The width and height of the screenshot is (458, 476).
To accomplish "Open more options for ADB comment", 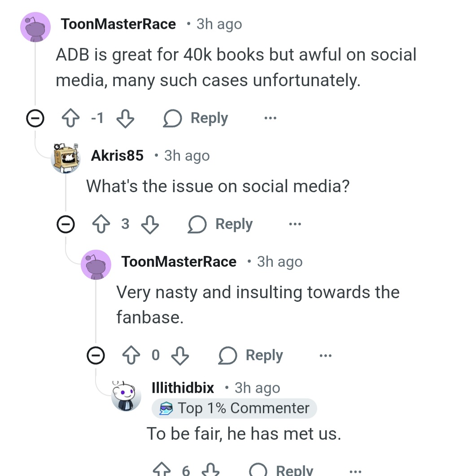I will coord(270,119).
